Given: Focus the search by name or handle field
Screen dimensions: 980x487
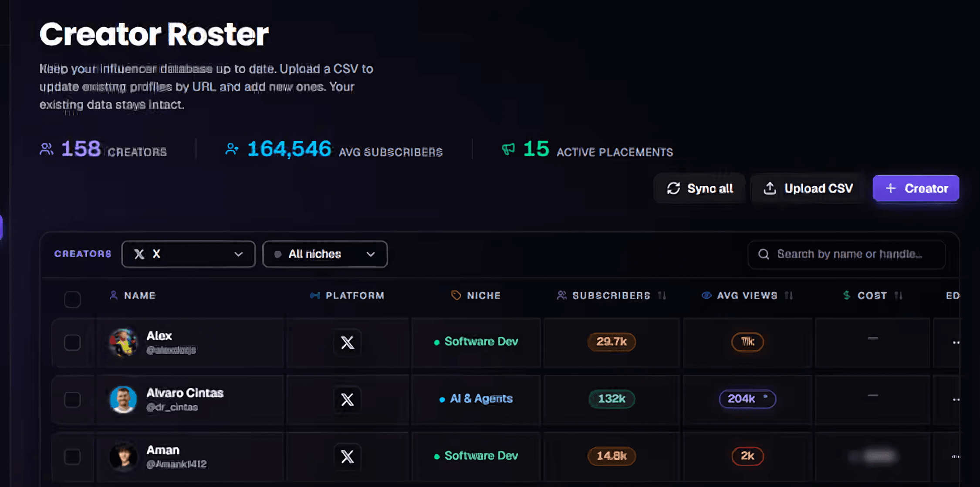Looking at the screenshot, I should click(846, 254).
